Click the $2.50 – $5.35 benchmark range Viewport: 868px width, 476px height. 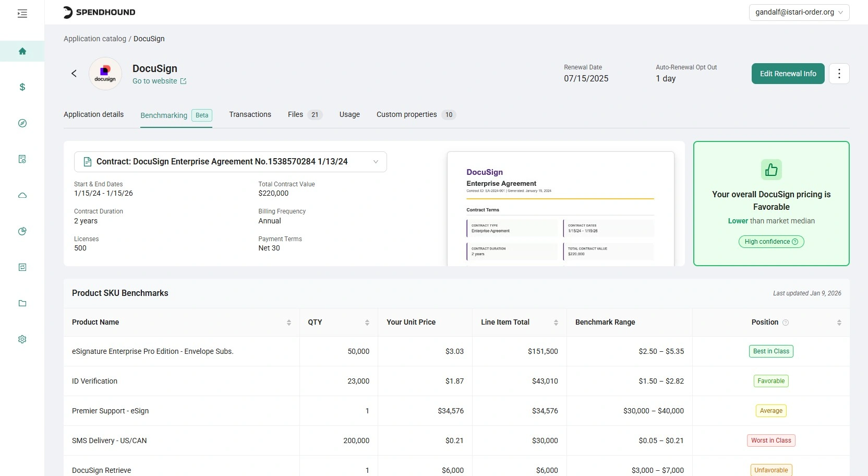[x=661, y=351]
